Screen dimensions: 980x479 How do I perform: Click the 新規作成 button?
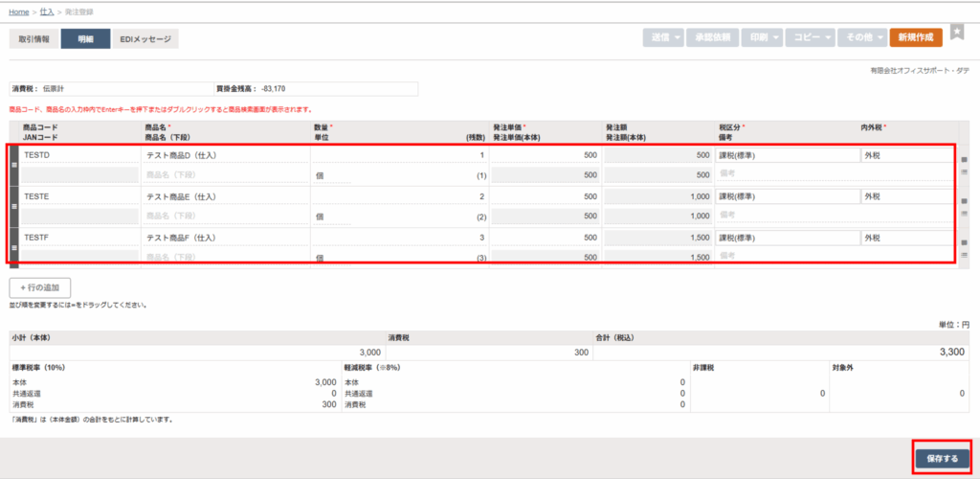(x=916, y=37)
